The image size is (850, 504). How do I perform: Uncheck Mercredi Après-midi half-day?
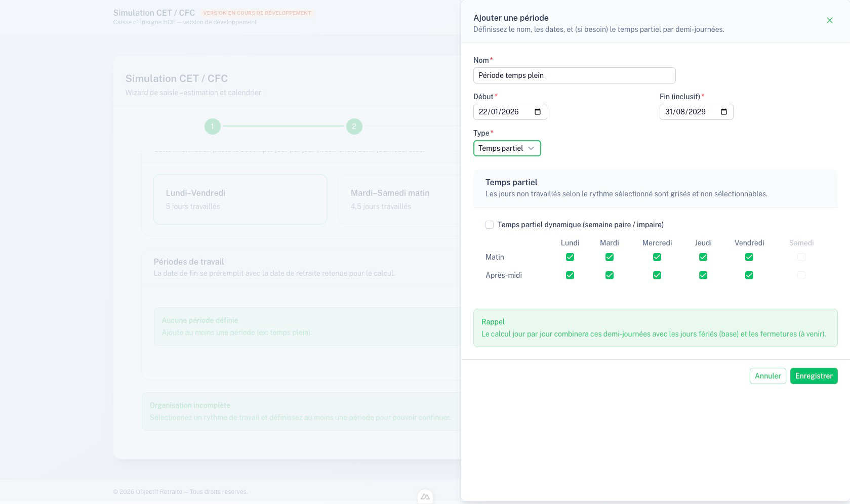coord(657,275)
